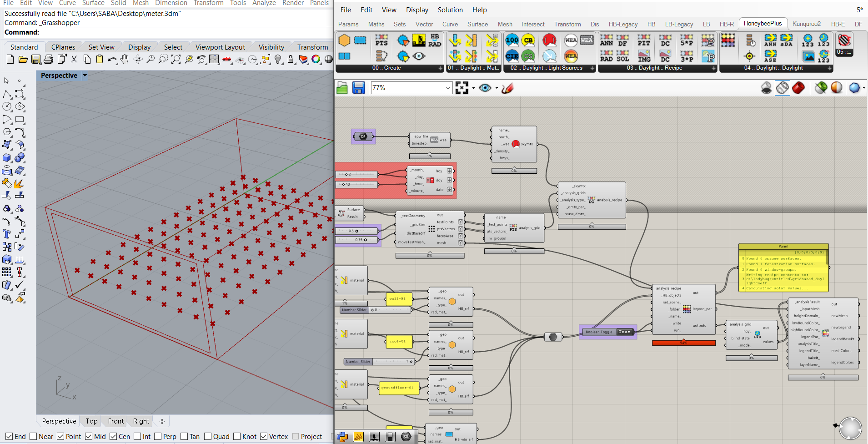Toggle the preview eye icon in canvas toolbar

tap(485, 88)
